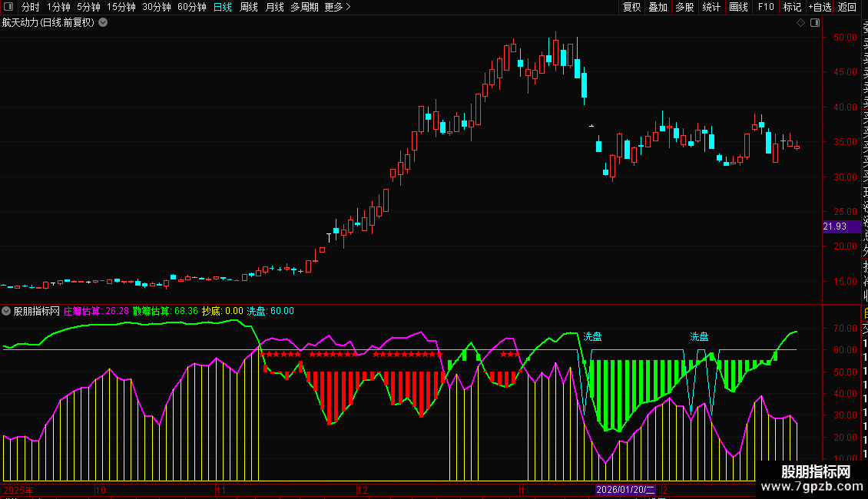This screenshot has width=868, height=499.
Task: Switch to 日线 daily chart
Action: point(223,7)
